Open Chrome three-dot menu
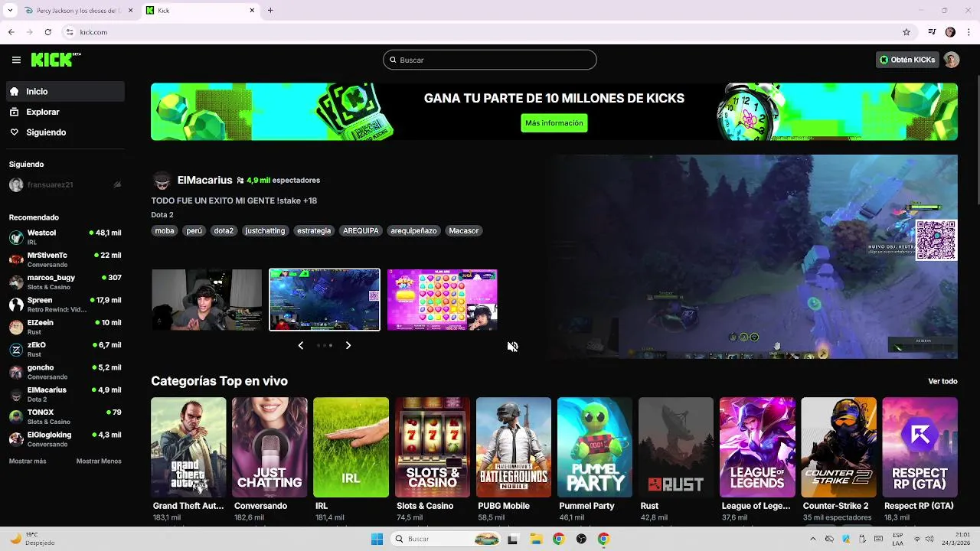Screen dimensions: 980x551 point(968,32)
